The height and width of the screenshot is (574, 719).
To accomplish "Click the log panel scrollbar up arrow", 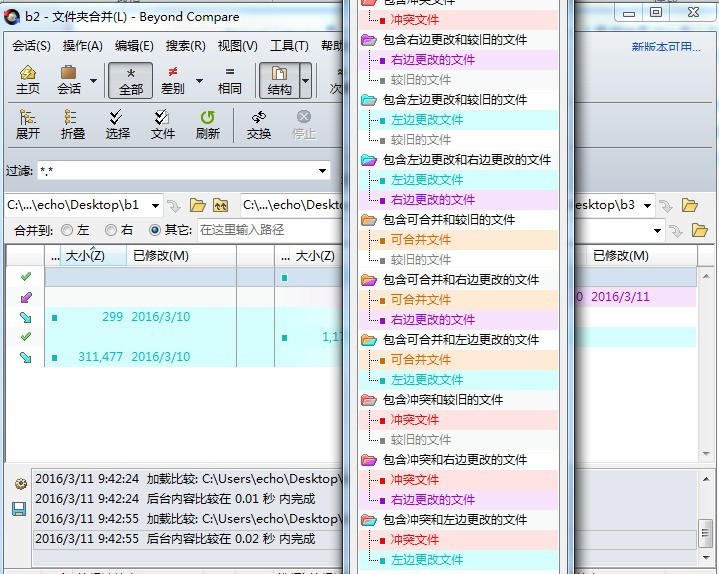I will [706, 479].
